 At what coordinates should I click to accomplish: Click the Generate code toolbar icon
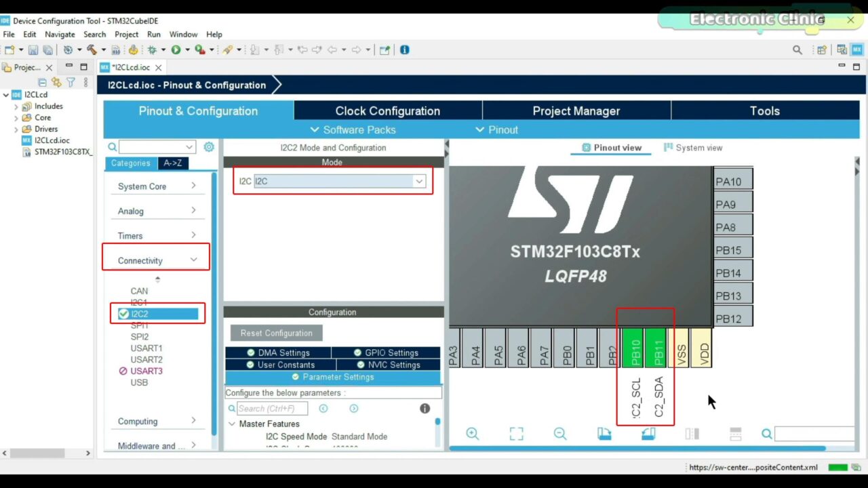(133, 49)
